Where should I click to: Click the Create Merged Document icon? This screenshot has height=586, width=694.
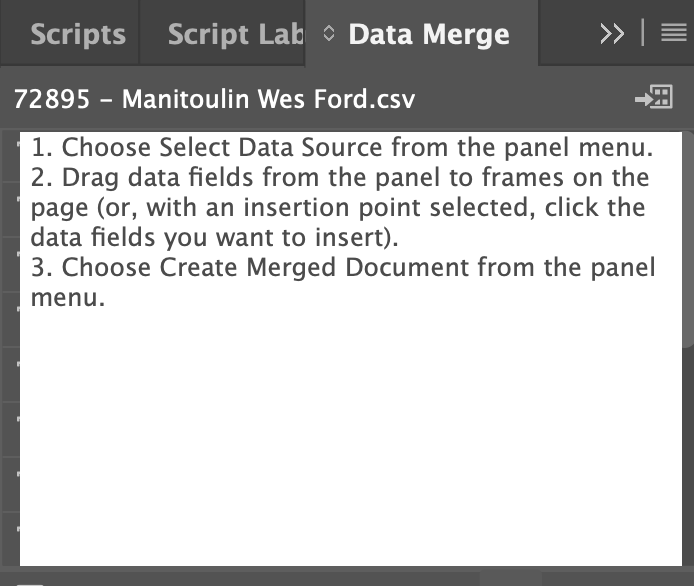(x=654, y=98)
